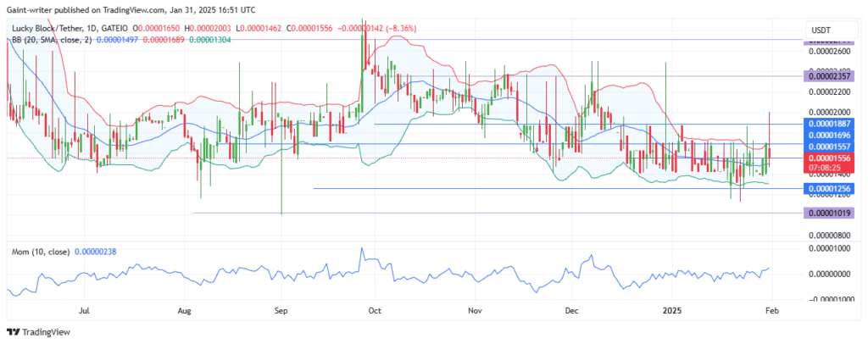Click the Mom (10, close) indicator label
The image size is (868, 344).
[x=41, y=252]
